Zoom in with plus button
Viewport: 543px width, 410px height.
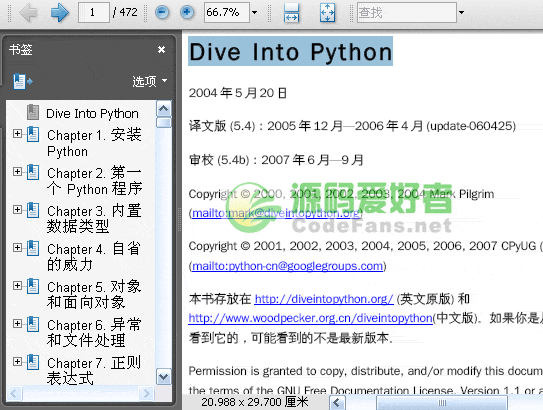coord(187,12)
